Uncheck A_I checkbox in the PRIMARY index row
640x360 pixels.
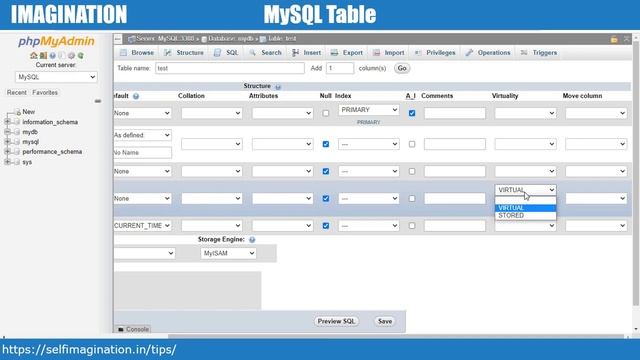pos(412,113)
